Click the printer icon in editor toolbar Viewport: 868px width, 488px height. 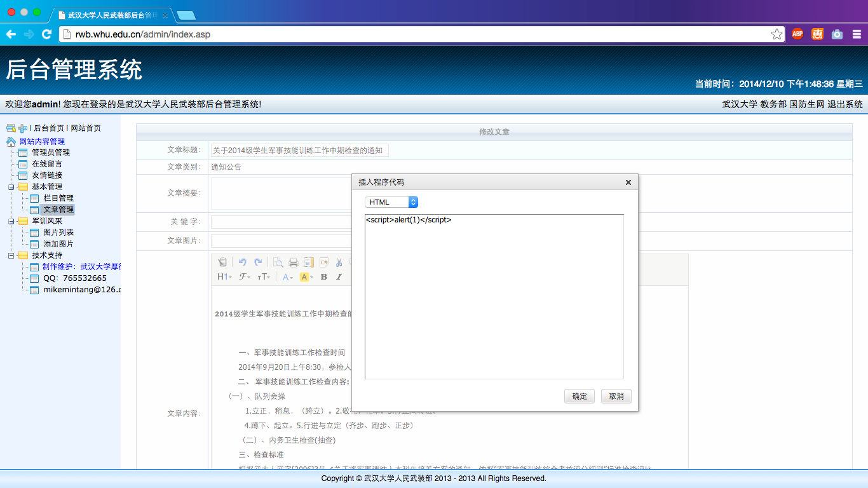point(293,262)
